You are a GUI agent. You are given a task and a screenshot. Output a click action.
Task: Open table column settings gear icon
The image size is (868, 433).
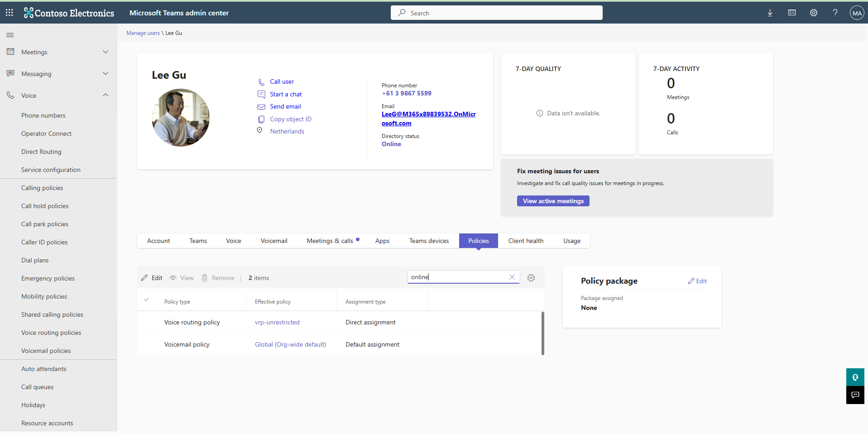[x=531, y=278]
